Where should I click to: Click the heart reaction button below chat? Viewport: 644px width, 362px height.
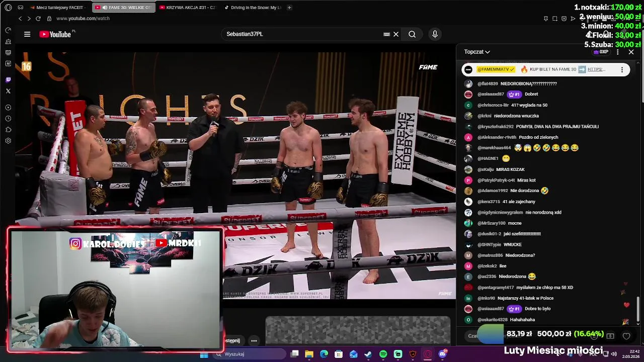626,336
